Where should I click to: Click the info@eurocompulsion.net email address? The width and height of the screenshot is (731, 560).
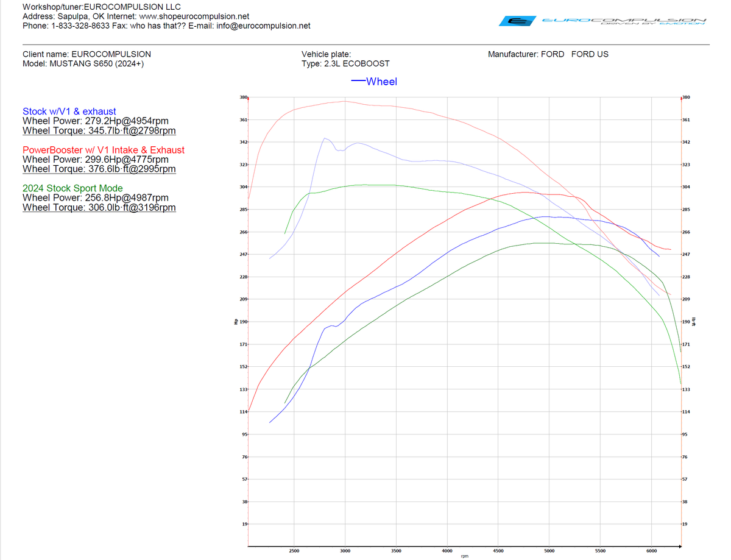coord(262,26)
